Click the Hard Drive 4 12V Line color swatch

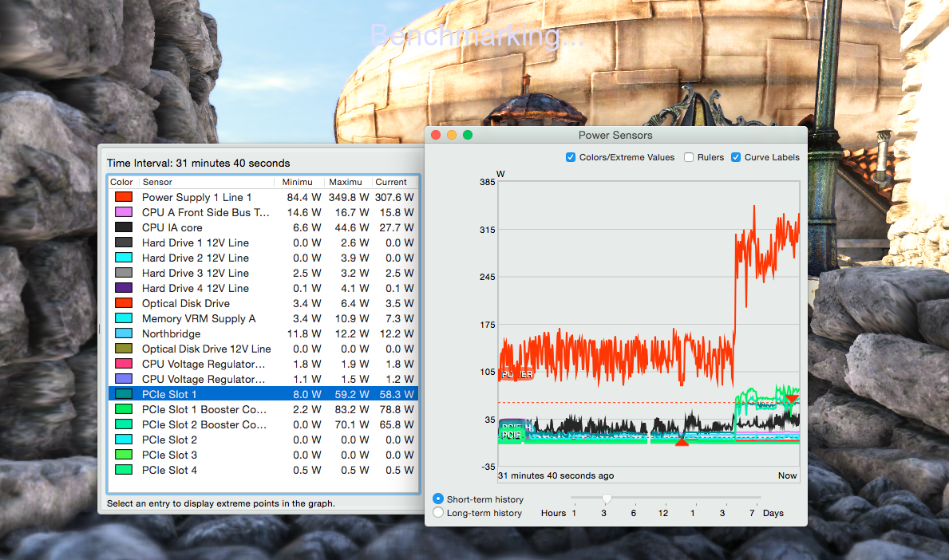(124, 287)
